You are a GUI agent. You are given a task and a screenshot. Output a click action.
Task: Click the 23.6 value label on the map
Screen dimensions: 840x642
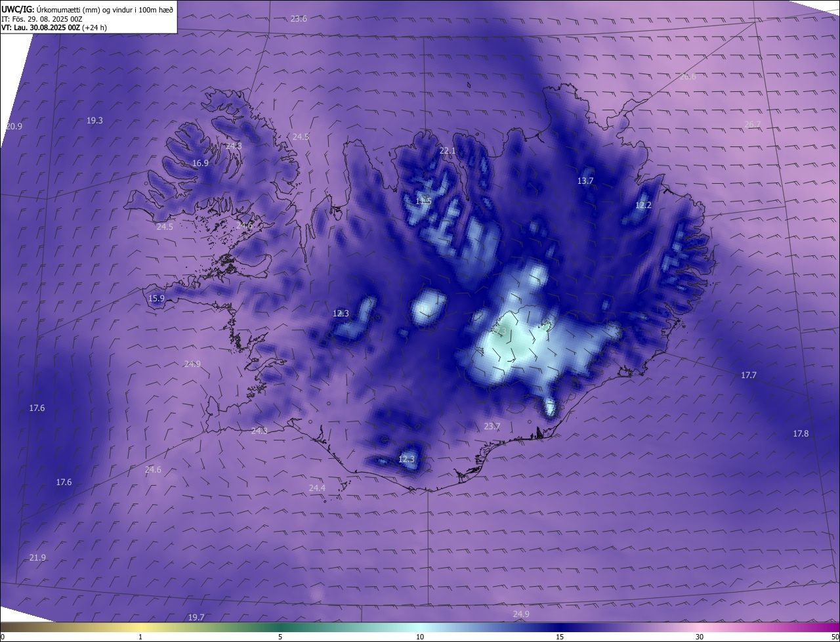pyautogui.click(x=299, y=18)
